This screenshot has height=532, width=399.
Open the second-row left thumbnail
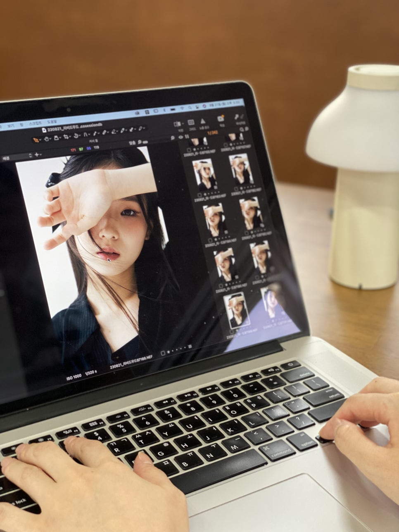coord(204,175)
